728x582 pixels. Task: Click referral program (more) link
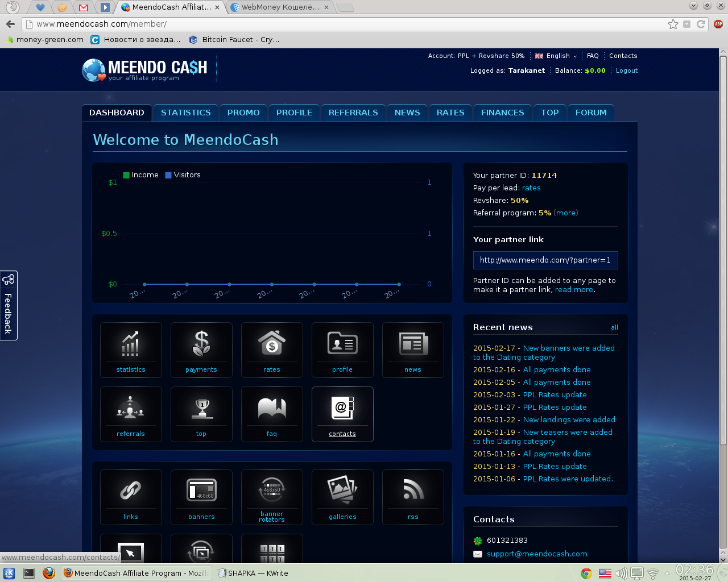point(566,213)
